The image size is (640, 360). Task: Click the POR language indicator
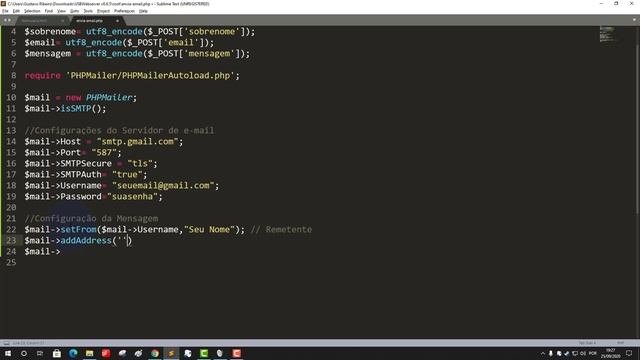pyautogui.click(x=593, y=353)
